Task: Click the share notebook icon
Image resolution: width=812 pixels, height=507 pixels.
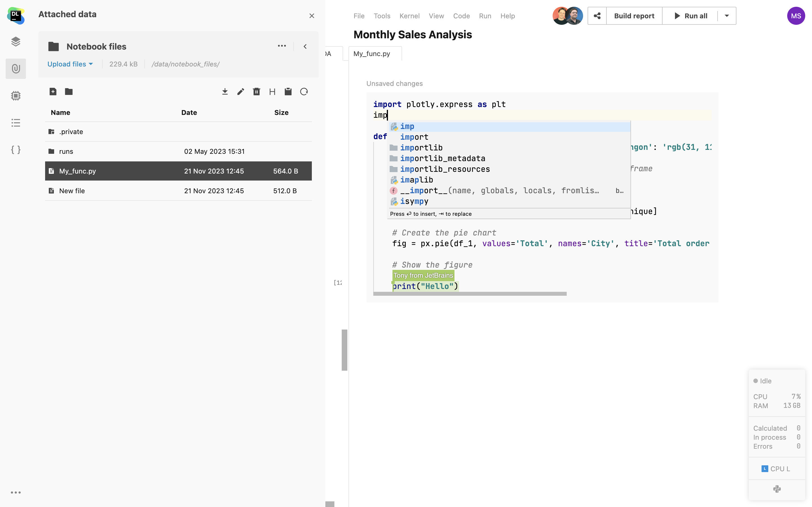Action: 597,16
